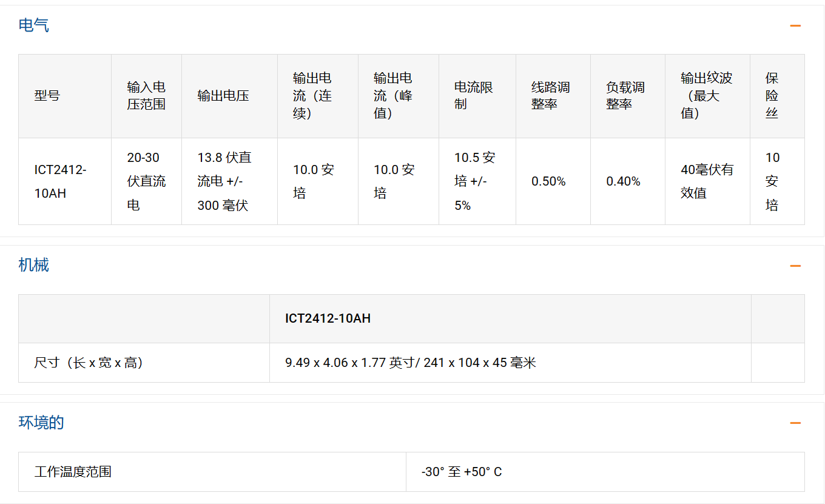Select the 输入电压范围 column header
The height and width of the screenshot is (504, 825).
146,96
